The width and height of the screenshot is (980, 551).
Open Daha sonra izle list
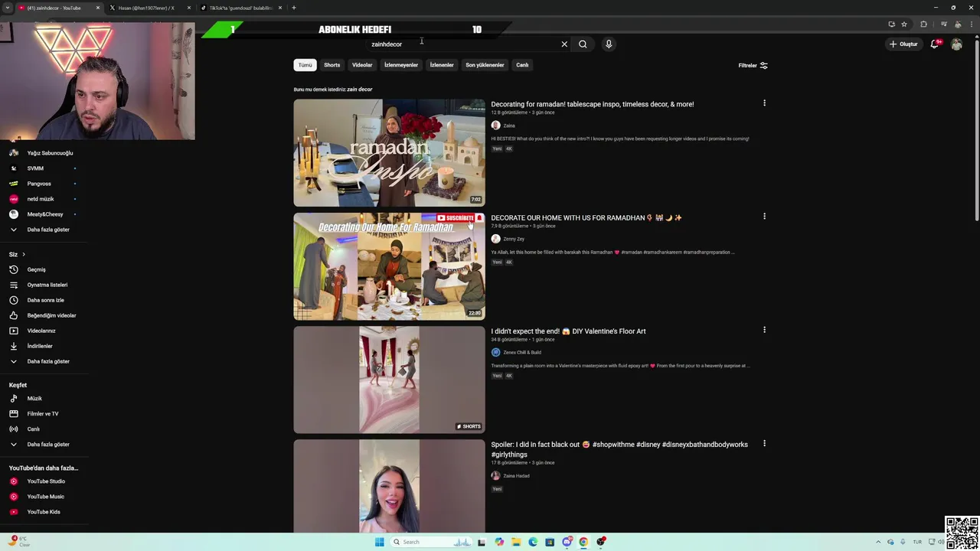coord(44,300)
